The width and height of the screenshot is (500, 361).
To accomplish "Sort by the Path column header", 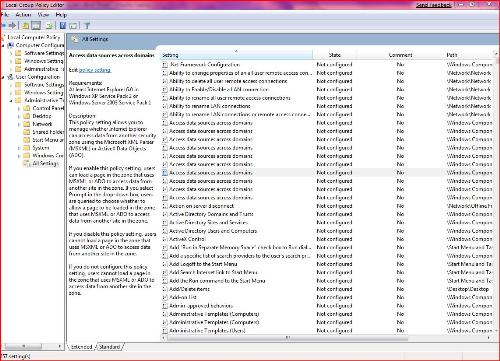I will [x=468, y=55].
